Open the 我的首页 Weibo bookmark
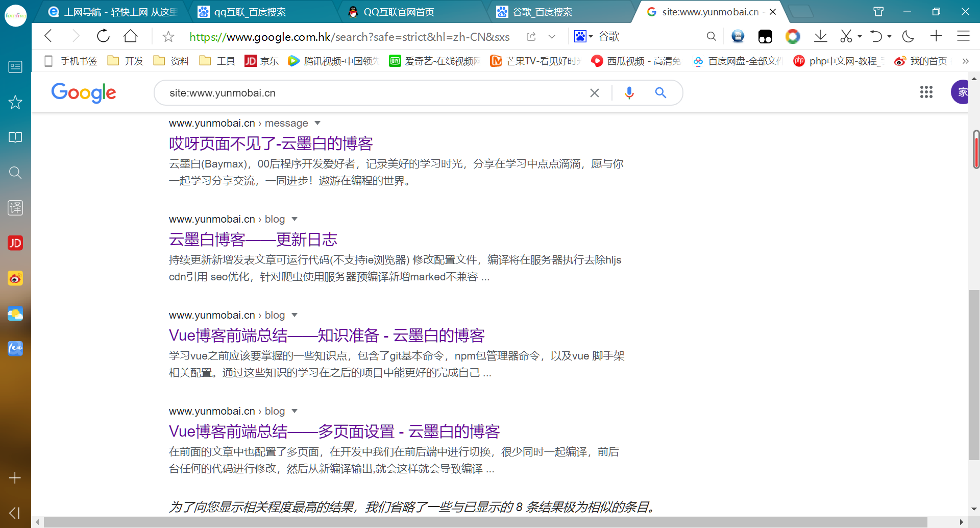 [922, 61]
